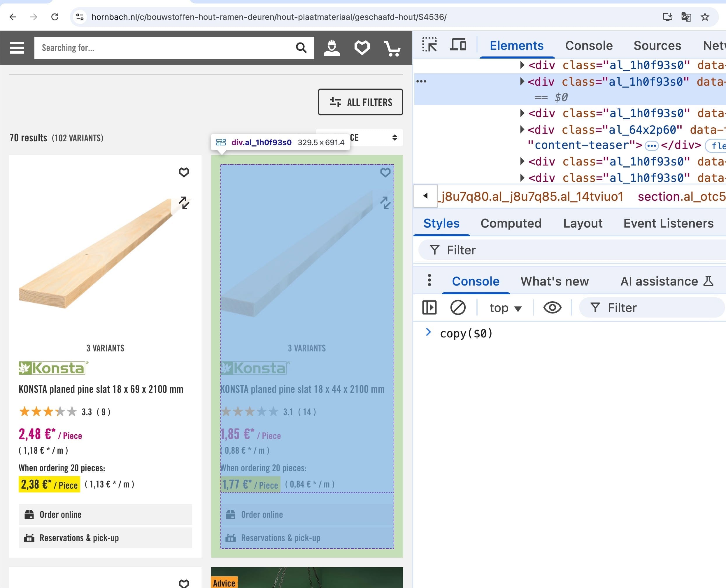The width and height of the screenshot is (726, 588).
Task: Expand the collapsed ellipsis in content-teaser div
Action: click(651, 146)
